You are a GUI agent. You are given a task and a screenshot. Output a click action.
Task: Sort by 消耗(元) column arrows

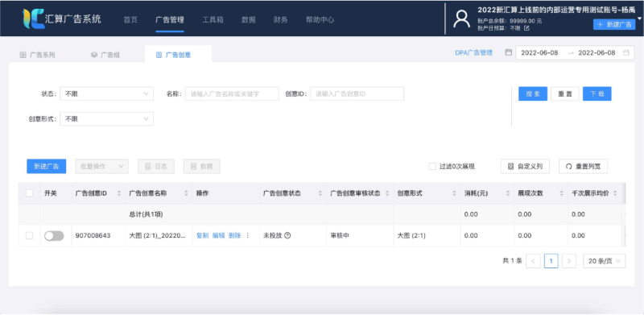(x=508, y=193)
